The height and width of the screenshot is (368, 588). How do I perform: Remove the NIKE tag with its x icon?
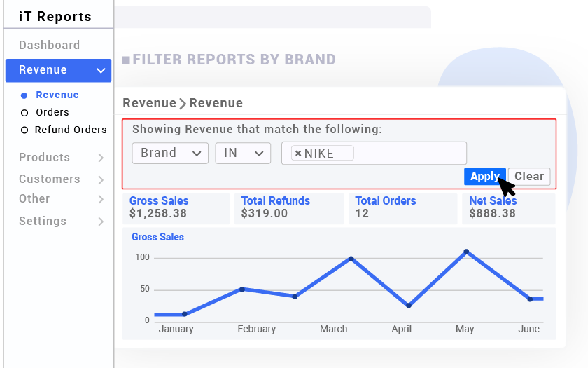[x=298, y=154]
